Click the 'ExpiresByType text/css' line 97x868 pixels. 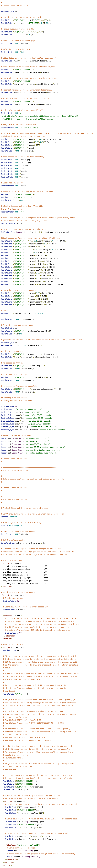tap(26, 424)
